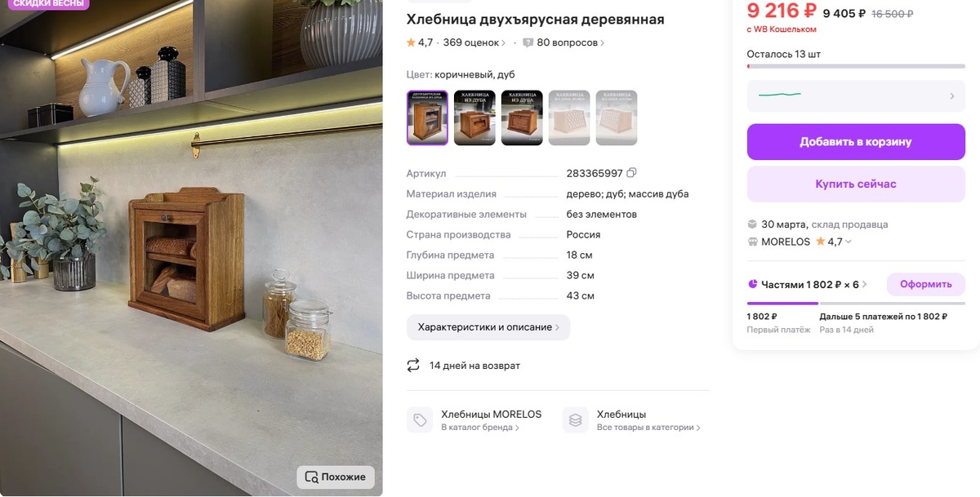This screenshot has width=980, height=497.
Task: Click the stack icon for Хлебницы category
Action: click(575, 420)
